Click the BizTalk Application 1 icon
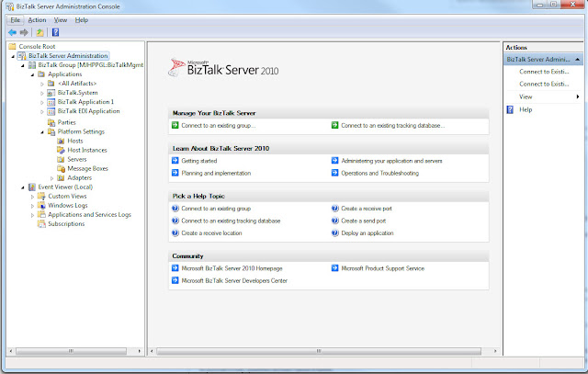This screenshot has width=588, height=374. [x=51, y=102]
